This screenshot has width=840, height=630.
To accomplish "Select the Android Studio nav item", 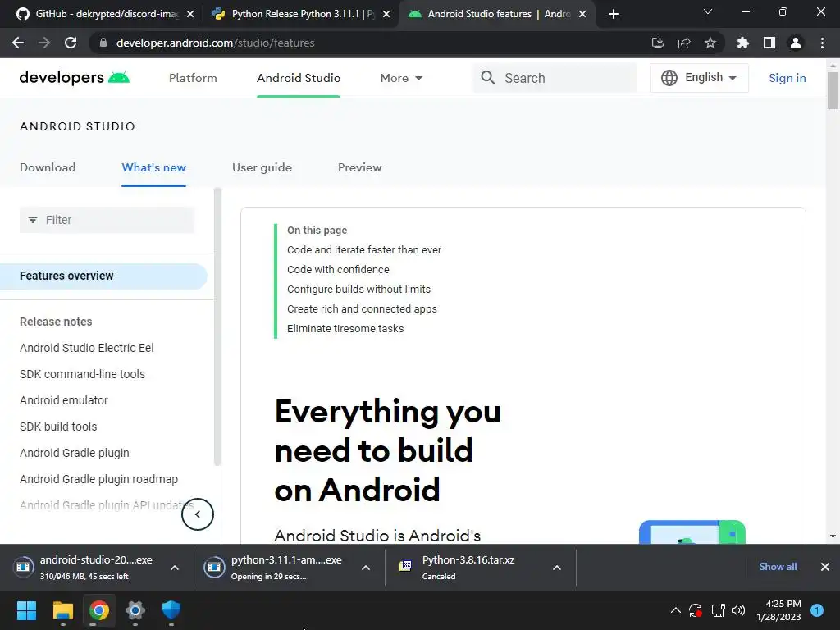I will click(299, 78).
